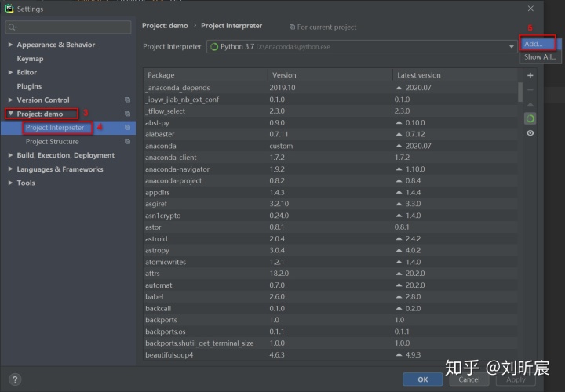Click the copy icon beside Version Control
Image resolution: width=565 pixels, height=392 pixels.
pyautogui.click(x=128, y=100)
